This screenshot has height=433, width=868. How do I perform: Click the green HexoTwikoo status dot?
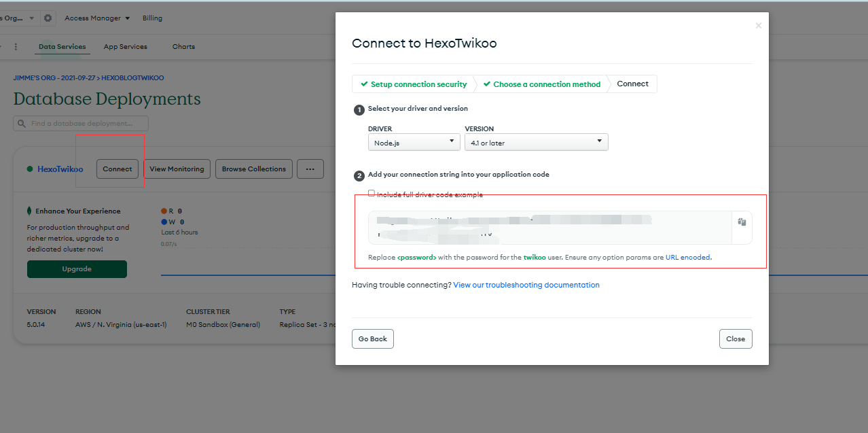30,169
